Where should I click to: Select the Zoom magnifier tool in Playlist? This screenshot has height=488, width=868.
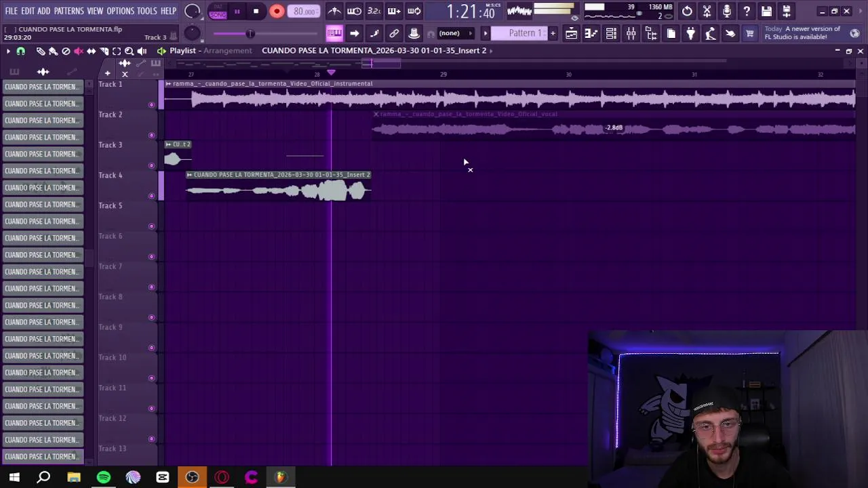coord(129,51)
